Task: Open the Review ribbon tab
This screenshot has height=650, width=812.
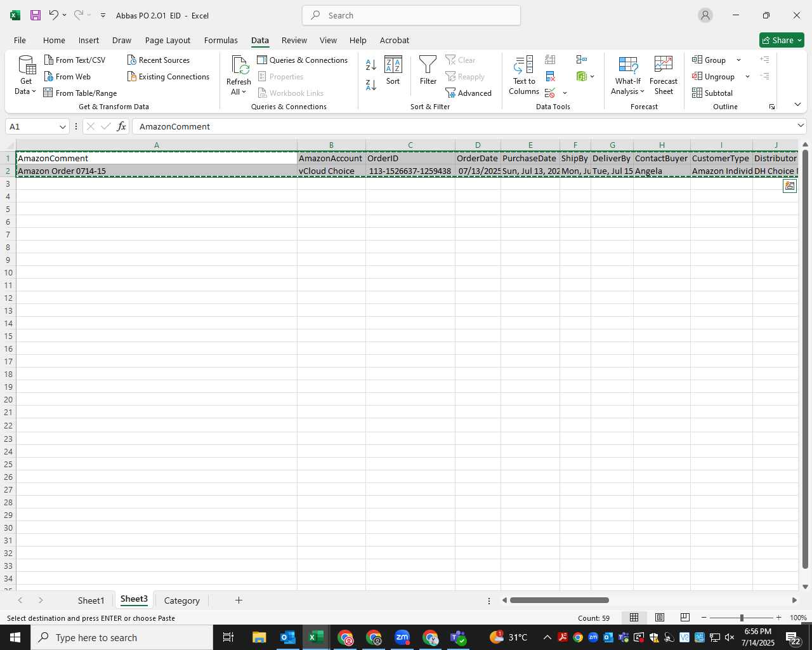Action: click(x=294, y=40)
